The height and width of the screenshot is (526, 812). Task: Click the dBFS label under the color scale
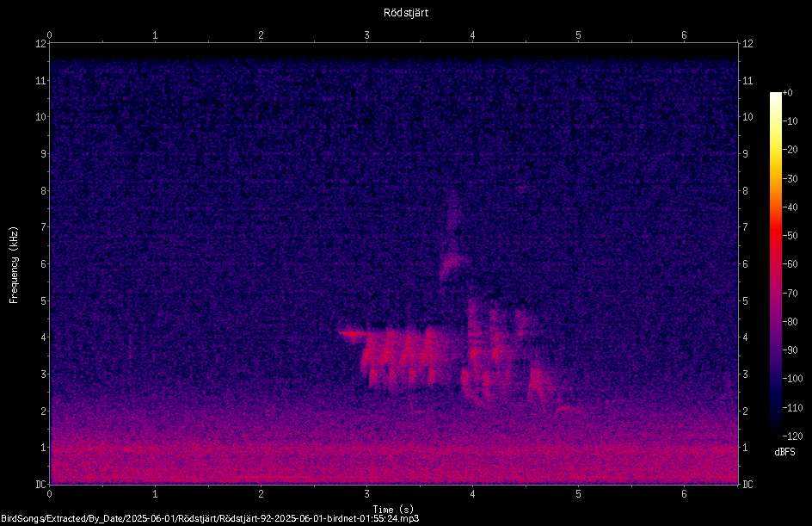(x=784, y=452)
